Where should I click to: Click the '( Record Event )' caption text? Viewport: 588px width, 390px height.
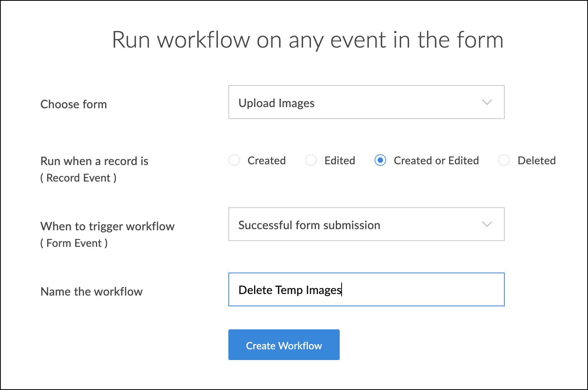pyautogui.click(x=78, y=178)
